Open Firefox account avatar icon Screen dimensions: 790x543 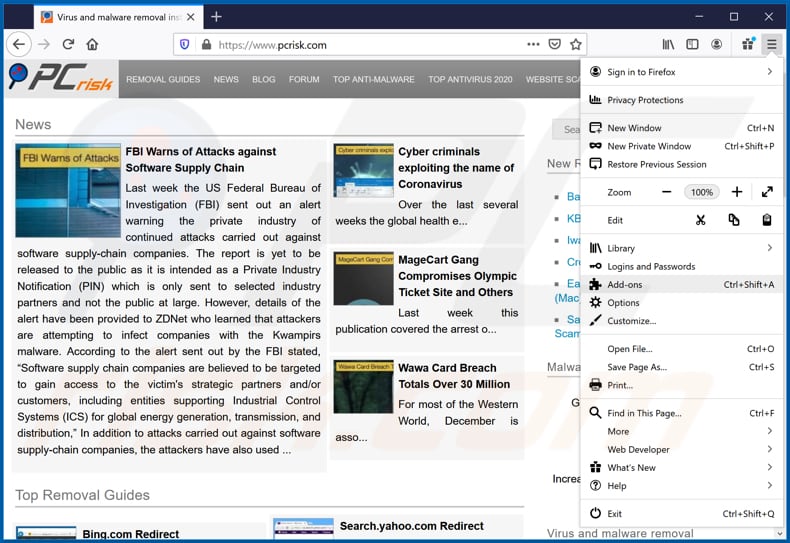(716, 44)
